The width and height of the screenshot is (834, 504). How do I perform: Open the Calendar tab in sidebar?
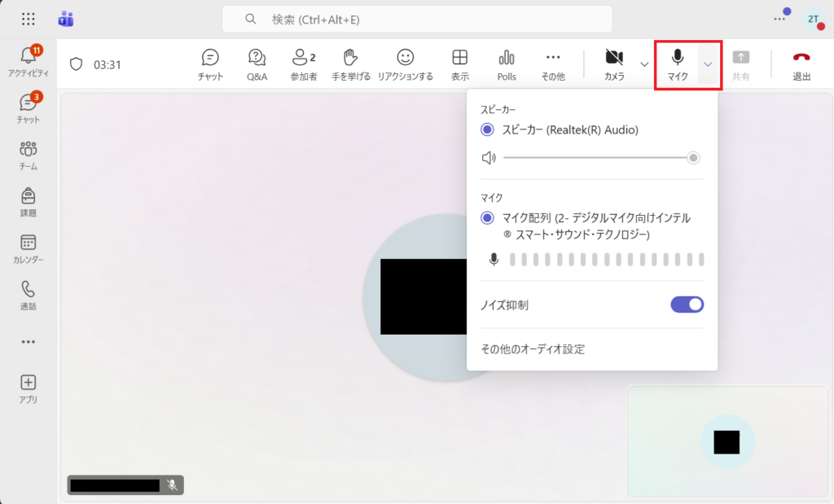pyautogui.click(x=28, y=248)
